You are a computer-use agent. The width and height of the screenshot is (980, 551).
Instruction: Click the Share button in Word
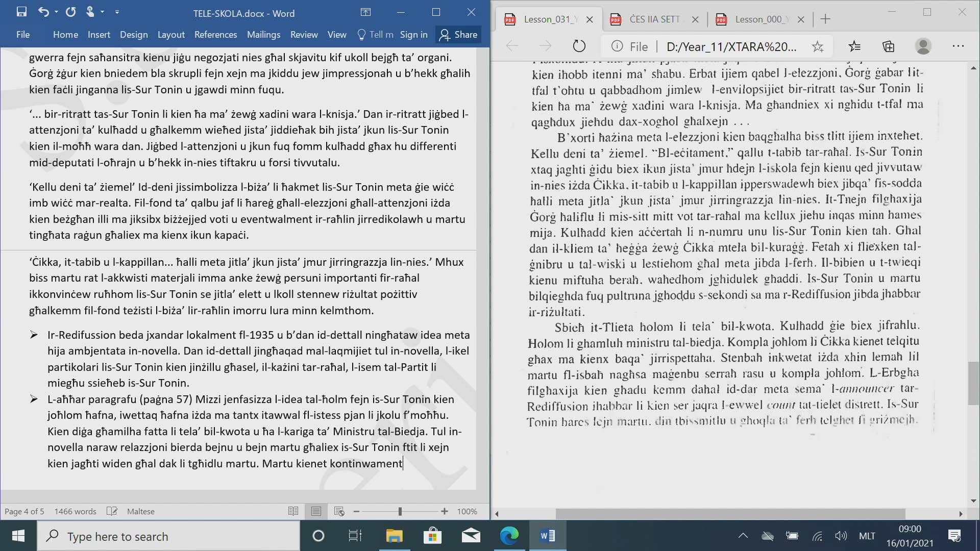tap(458, 35)
